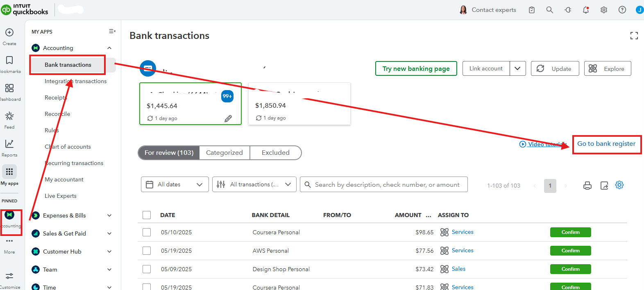The height and width of the screenshot is (290, 644).
Task: Open Go to bank register link
Action: click(606, 144)
